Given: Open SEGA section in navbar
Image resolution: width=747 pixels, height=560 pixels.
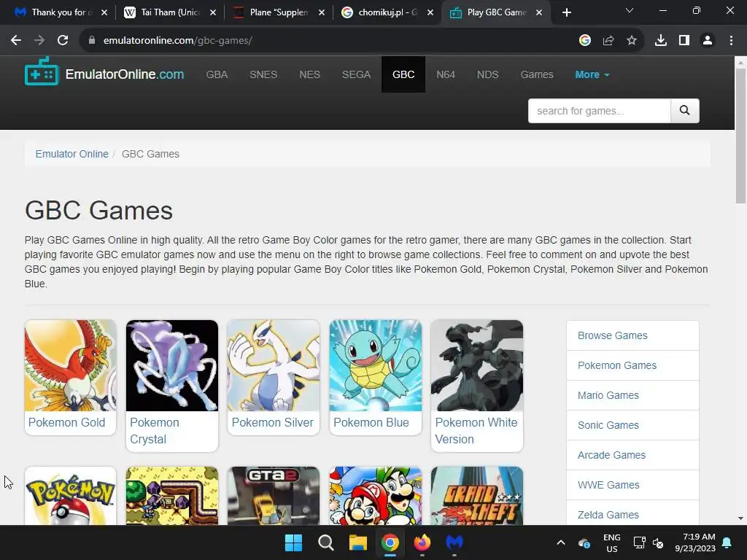Looking at the screenshot, I should [356, 75].
